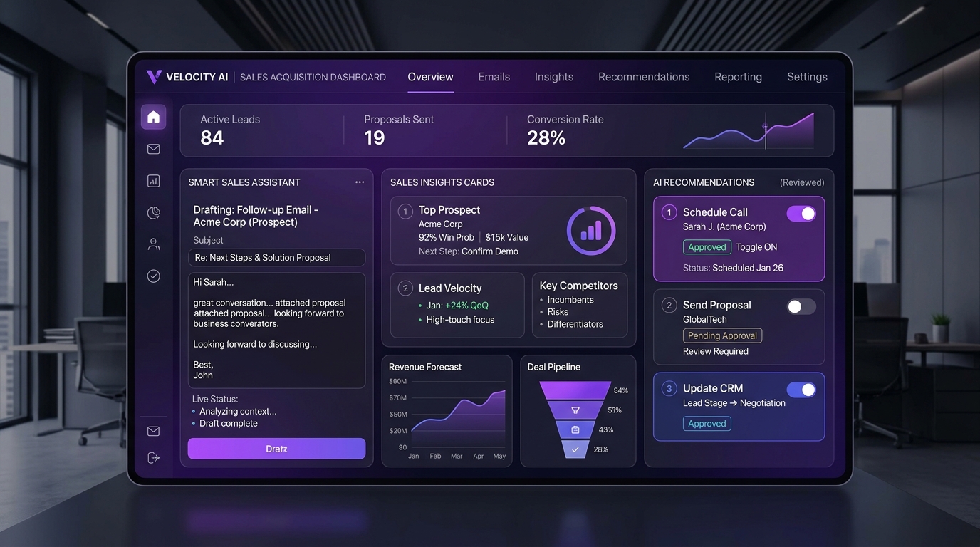Image resolution: width=980 pixels, height=547 pixels.
Task: Click the briefcase icon in Deal Pipeline funnel
Action: click(x=575, y=429)
